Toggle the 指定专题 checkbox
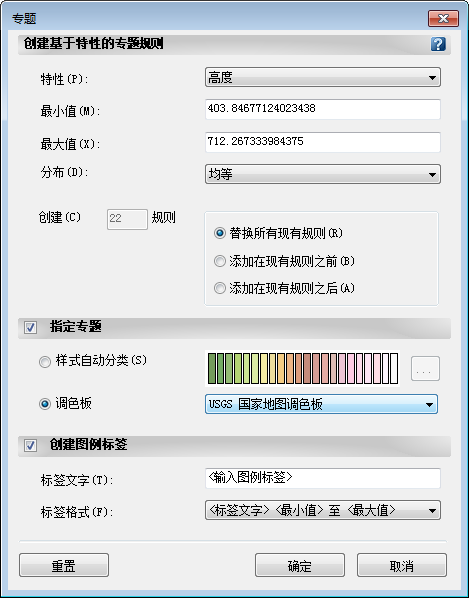 pos(31,328)
